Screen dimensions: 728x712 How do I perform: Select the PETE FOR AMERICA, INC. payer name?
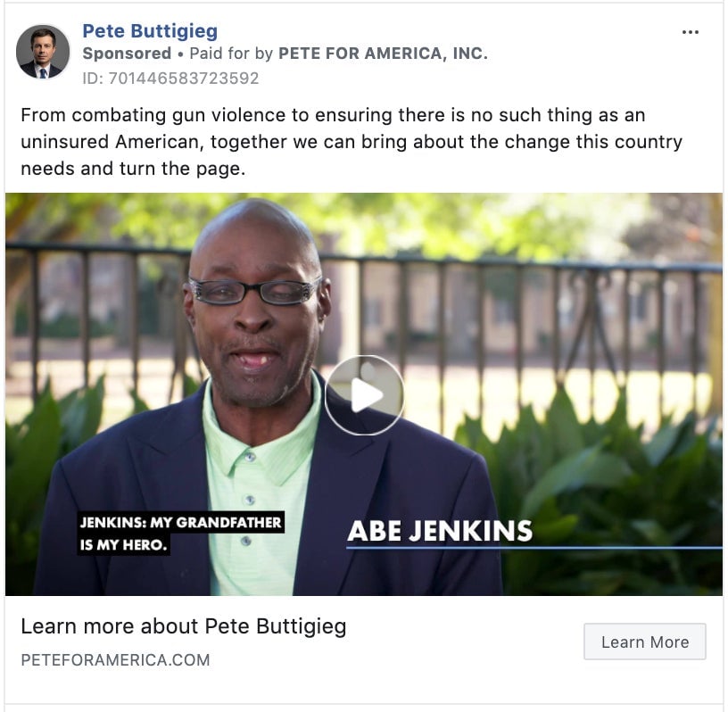[x=383, y=54]
